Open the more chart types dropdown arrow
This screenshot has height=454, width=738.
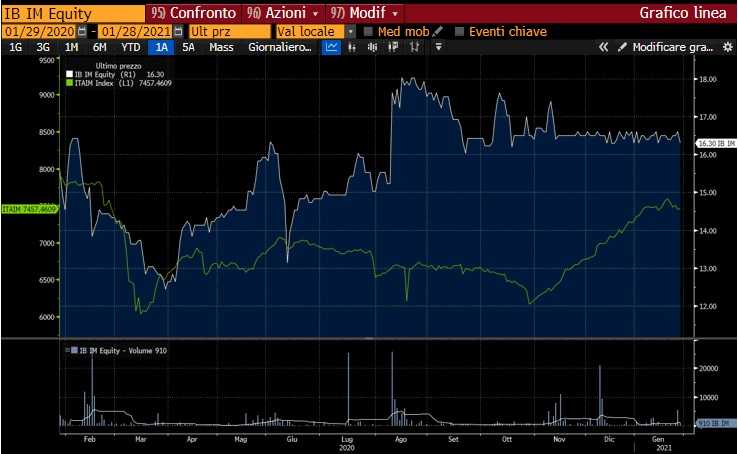coord(438,47)
